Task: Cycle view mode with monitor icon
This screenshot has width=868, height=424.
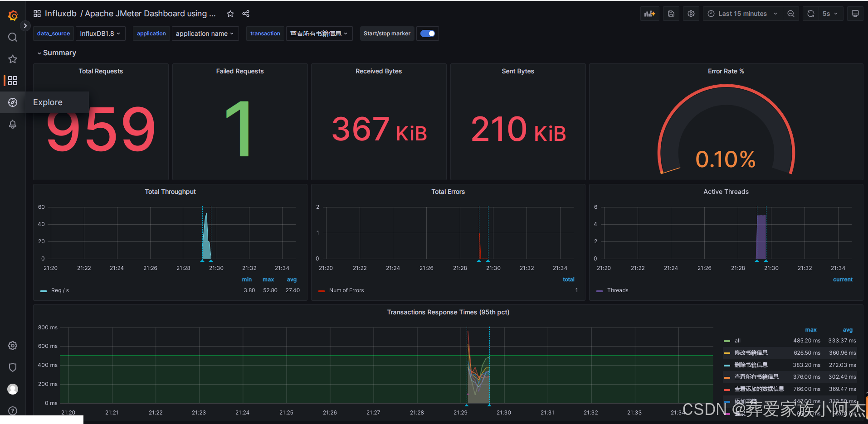Action: pyautogui.click(x=855, y=14)
